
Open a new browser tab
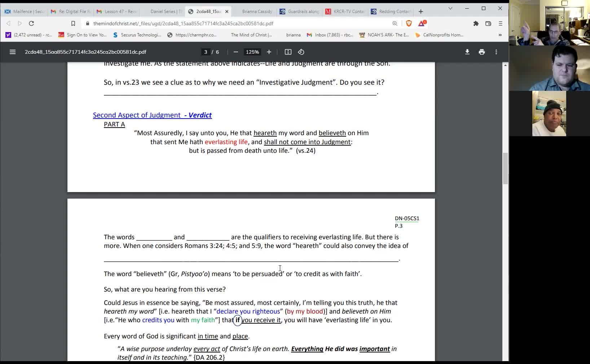[421, 12]
